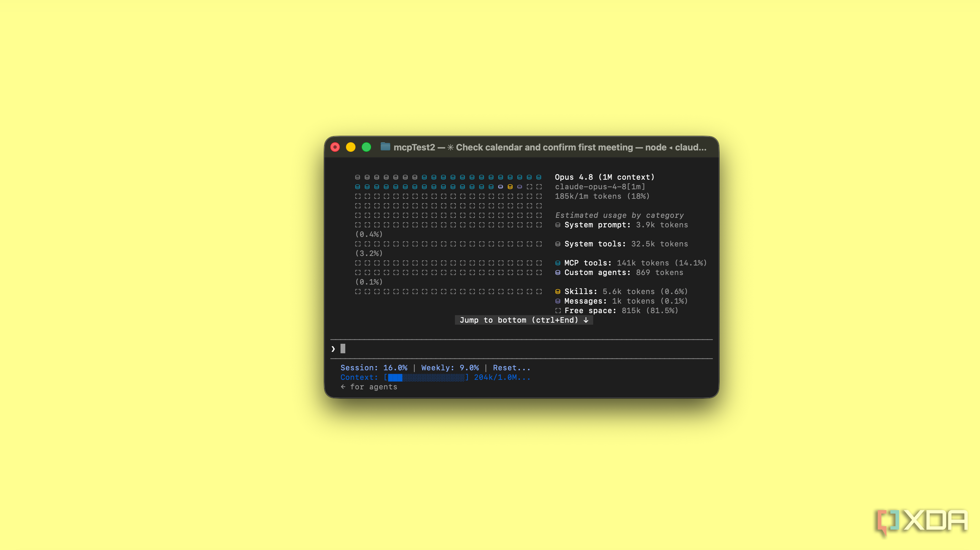Screen dimensions: 980x550
Task: Click the MCP tools legend icon
Action: [558, 263]
